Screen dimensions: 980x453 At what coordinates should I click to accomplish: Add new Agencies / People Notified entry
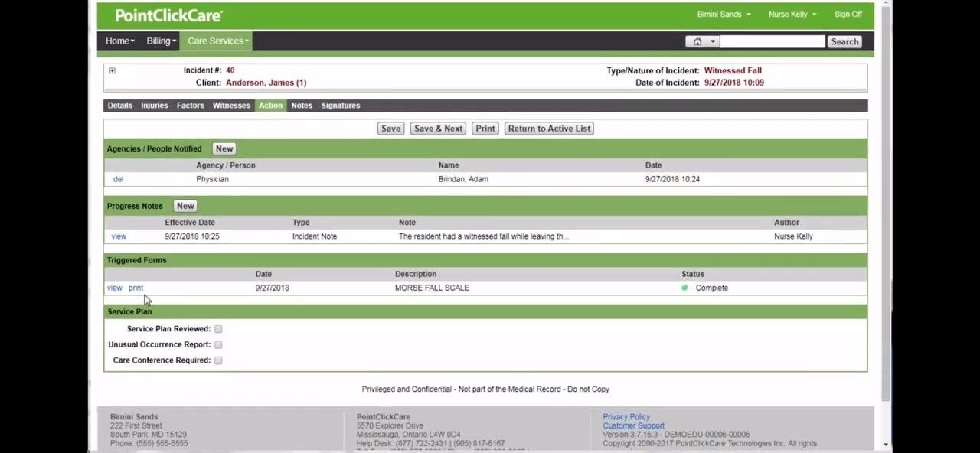tap(224, 149)
